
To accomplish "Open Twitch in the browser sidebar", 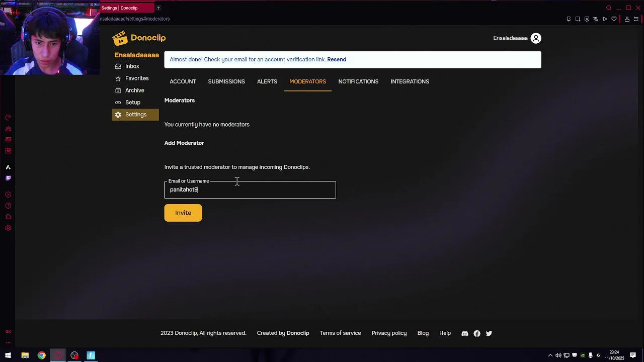I will 8,178.
